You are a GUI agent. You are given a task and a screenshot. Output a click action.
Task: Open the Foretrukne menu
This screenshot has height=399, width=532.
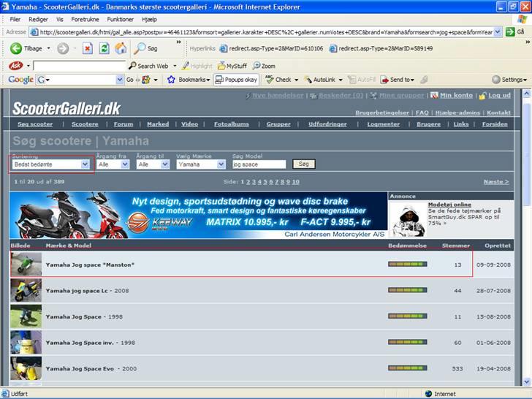pos(85,19)
